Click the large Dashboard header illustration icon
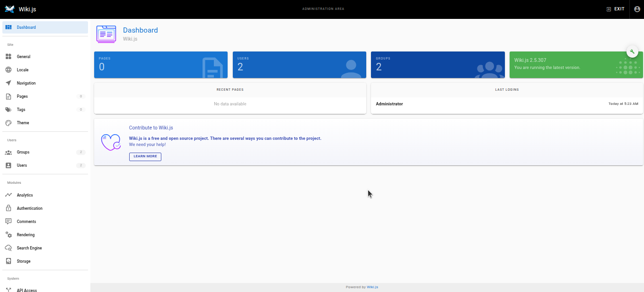Screen dimensions: 644x292 tap(106, 34)
